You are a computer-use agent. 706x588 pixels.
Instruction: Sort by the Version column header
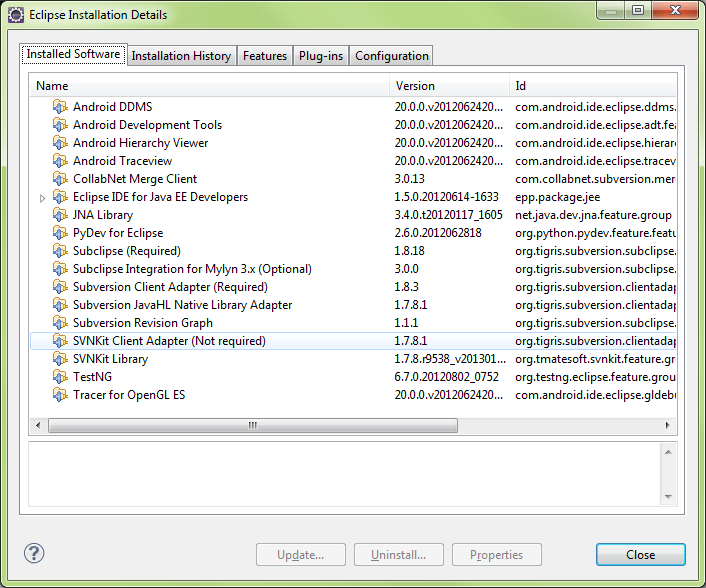450,86
